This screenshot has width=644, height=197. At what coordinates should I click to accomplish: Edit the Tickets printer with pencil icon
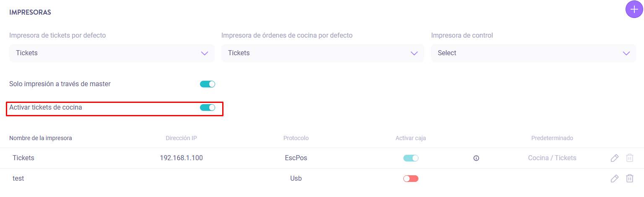coord(614,158)
